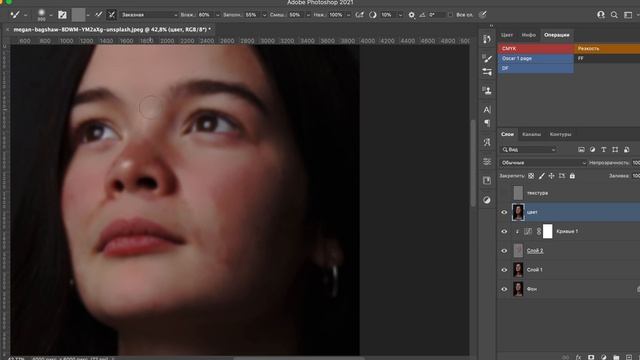
Task: Open the Paragraph panel icon in dock
Action: [487, 122]
